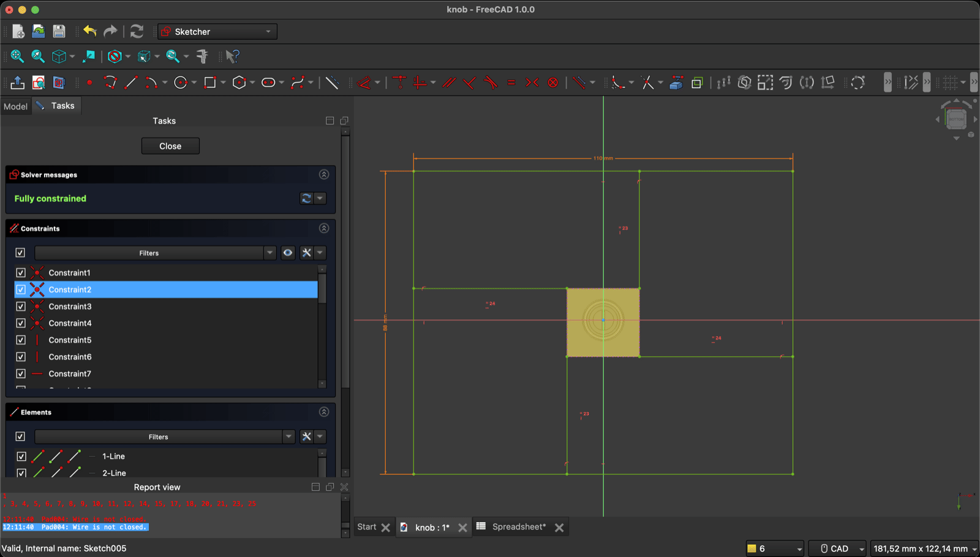Select the external geometry tool
The width and height of the screenshot is (980, 557).
click(x=676, y=83)
